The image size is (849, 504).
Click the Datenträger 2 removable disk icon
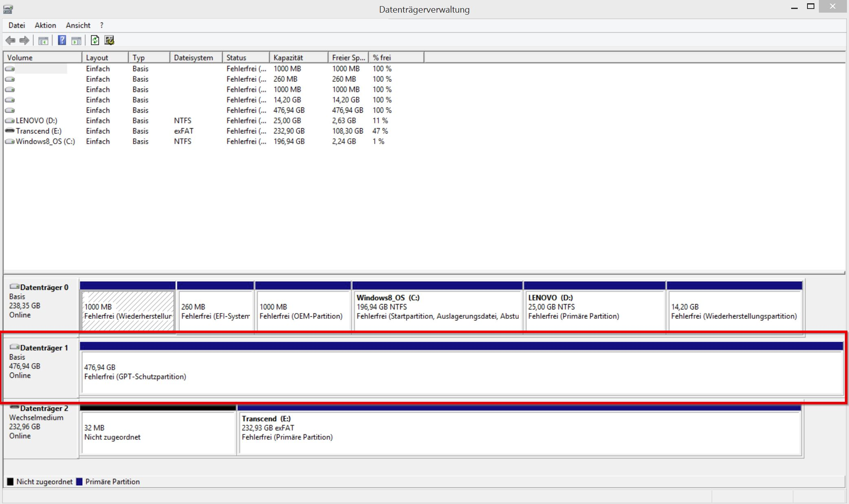point(15,408)
